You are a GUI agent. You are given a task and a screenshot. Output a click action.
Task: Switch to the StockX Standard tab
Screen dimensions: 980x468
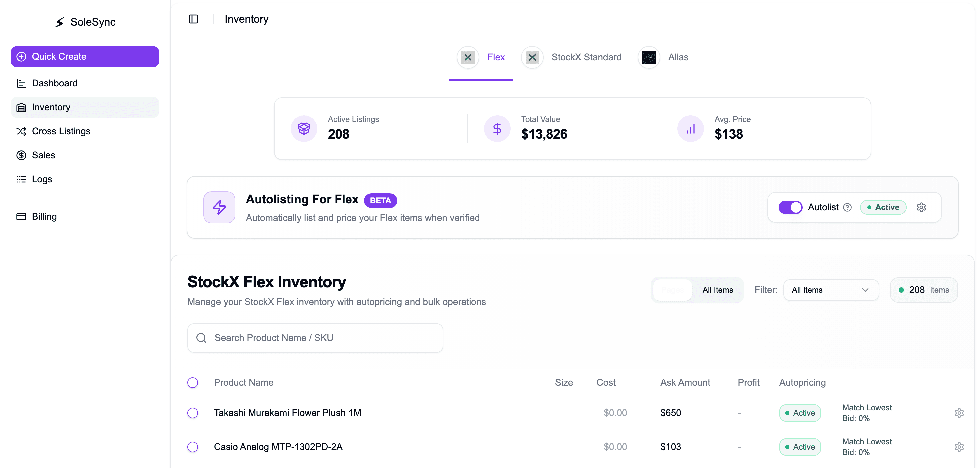(x=571, y=57)
